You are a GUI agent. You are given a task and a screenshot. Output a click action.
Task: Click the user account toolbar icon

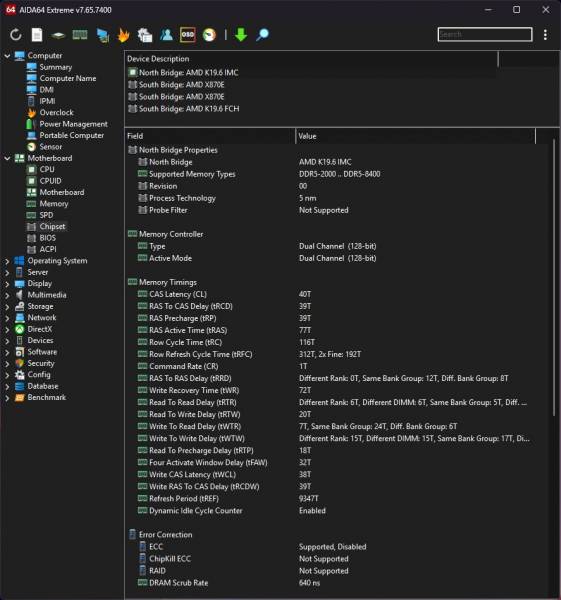pyautogui.click(x=166, y=35)
